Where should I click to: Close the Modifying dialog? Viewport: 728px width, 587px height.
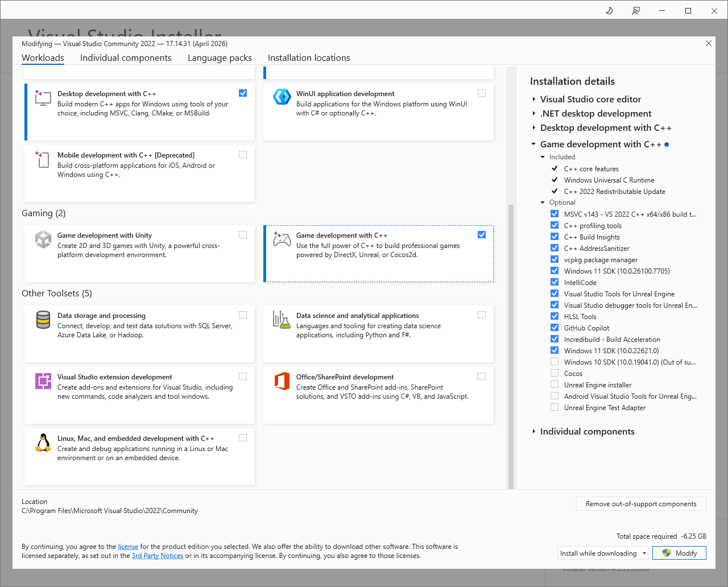click(x=709, y=43)
